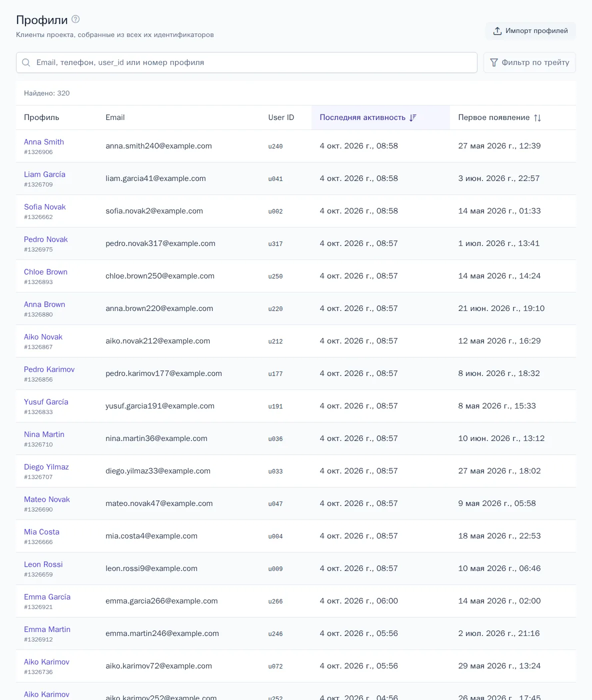The image size is (592, 700).
Task: Open Nina Martin profile link
Action: [44, 434]
